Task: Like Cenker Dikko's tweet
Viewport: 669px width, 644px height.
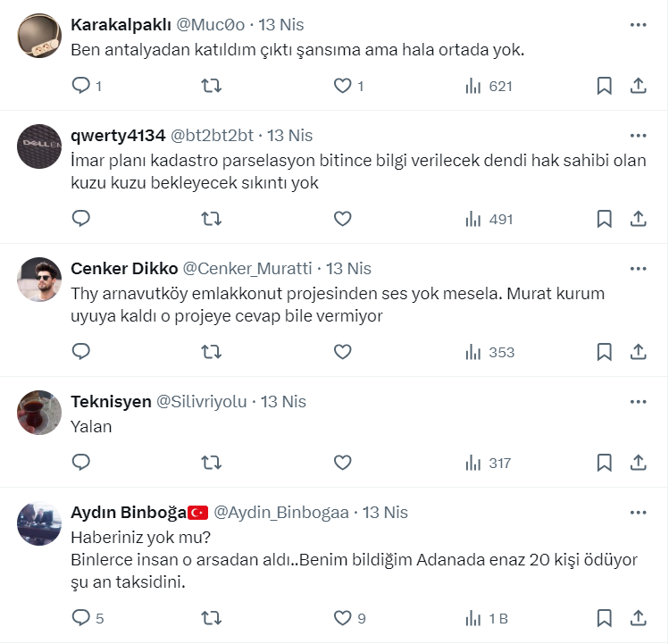Action: [x=342, y=352]
